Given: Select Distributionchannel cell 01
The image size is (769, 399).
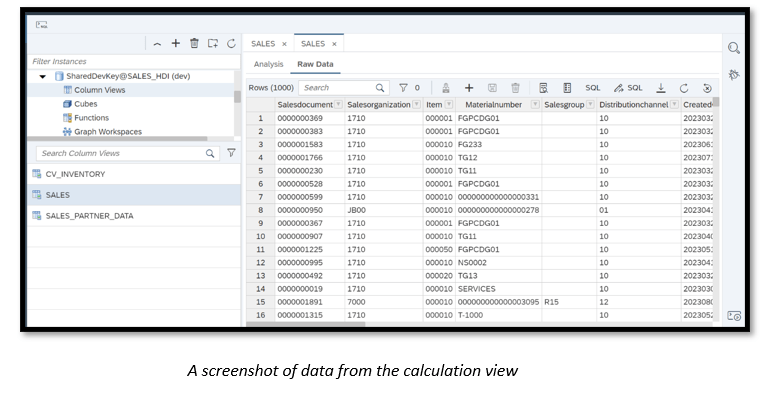Looking at the screenshot, I should point(639,210).
